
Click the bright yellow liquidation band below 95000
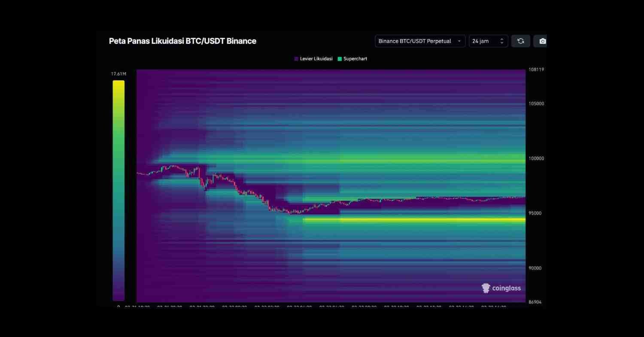coord(414,220)
